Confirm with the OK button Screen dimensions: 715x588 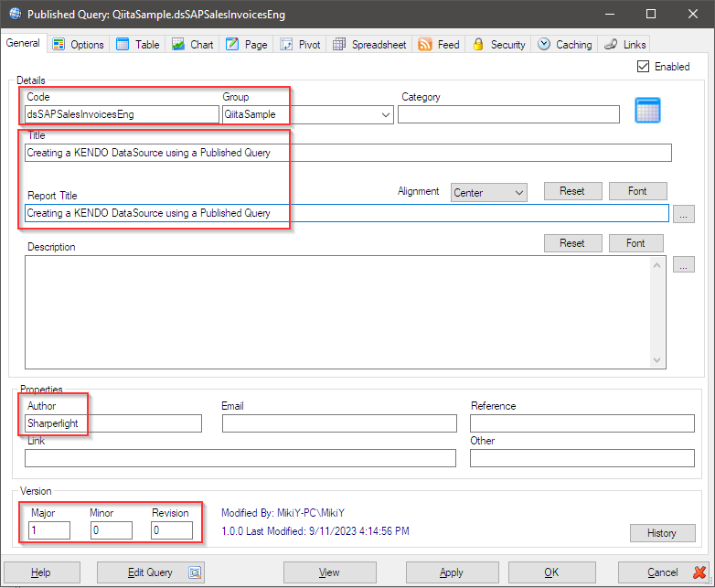pos(551,572)
